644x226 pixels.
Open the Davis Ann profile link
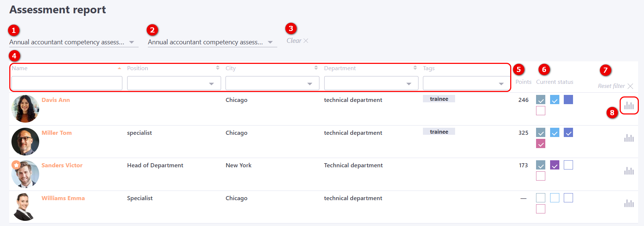pos(56,100)
